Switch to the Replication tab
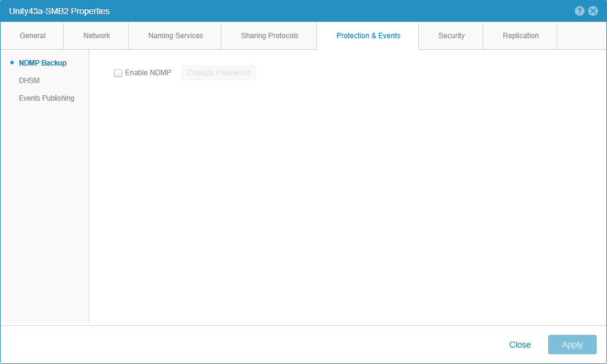The width and height of the screenshot is (607, 364). [520, 36]
